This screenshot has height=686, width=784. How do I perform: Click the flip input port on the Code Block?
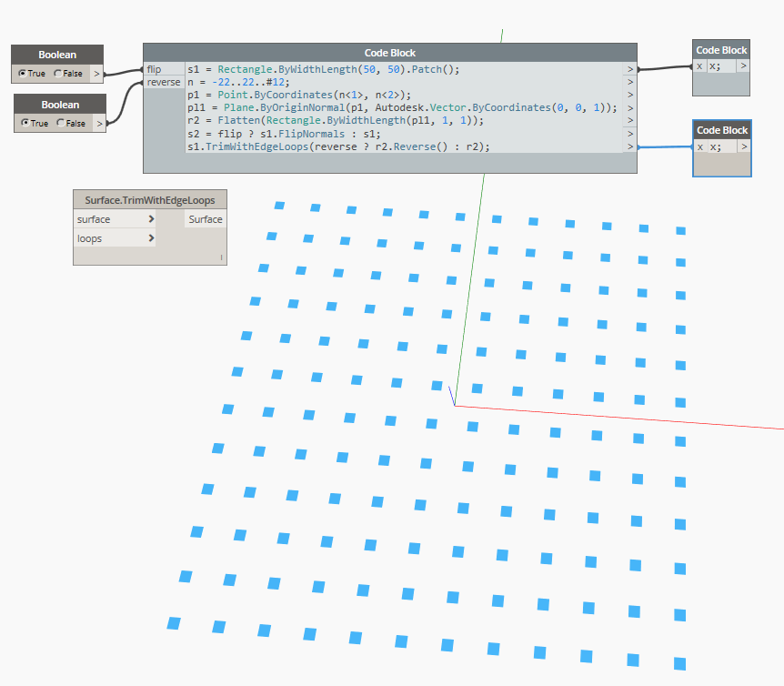(x=151, y=68)
